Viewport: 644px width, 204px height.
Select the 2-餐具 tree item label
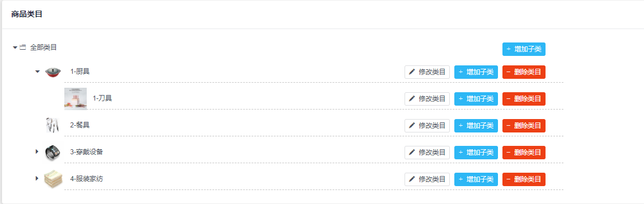[79, 125]
